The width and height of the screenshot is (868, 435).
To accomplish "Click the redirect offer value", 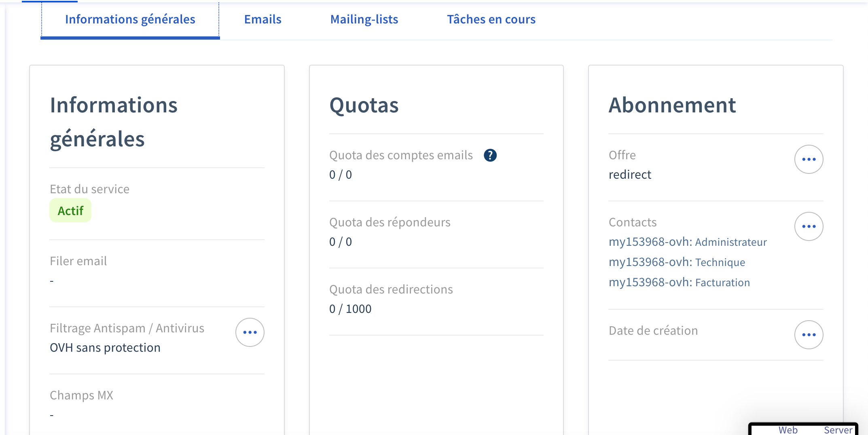I will click(630, 175).
